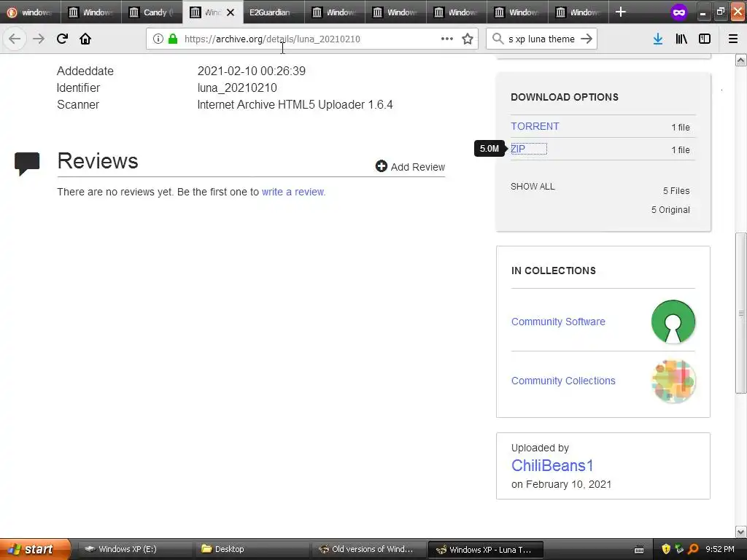747x560 pixels.
Task: Open uploader ChiliBeans1 profile
Action: coord(552,465)
